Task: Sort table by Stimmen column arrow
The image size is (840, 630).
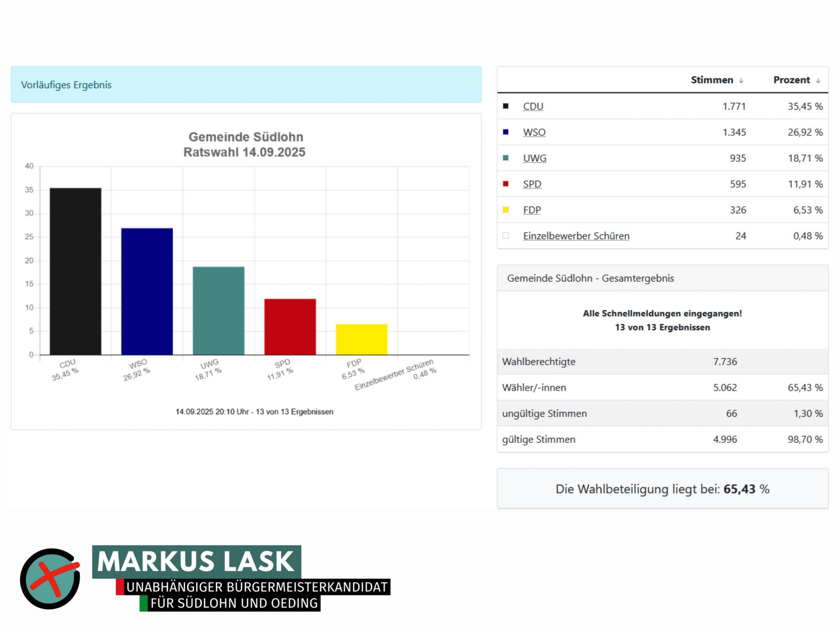Action: click(x=741, y=80)
